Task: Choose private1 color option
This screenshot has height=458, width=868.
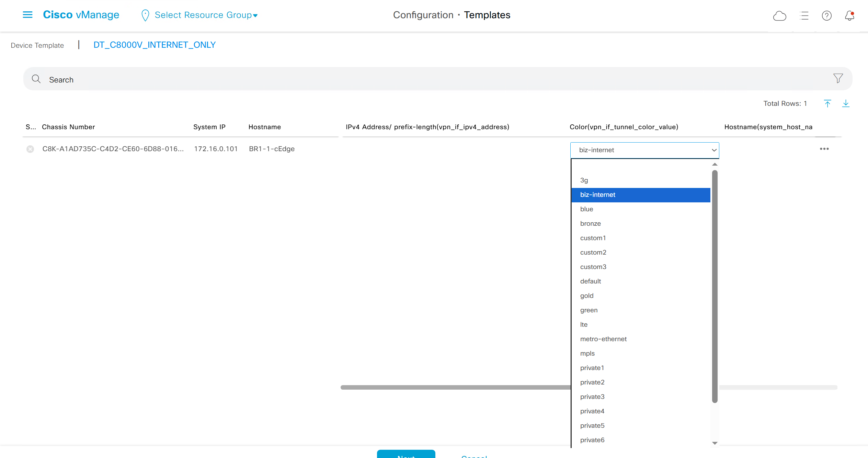Action: pos(592,368)
